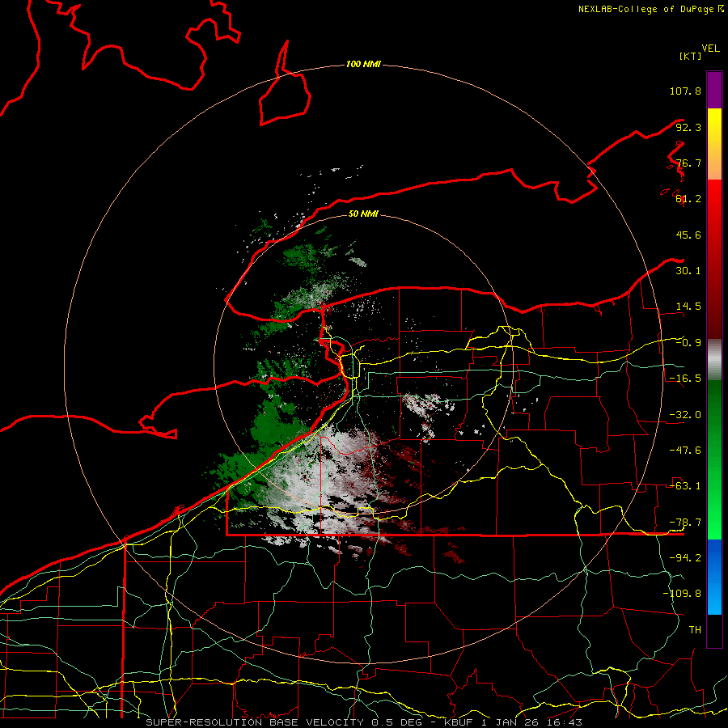Click the -47.6 scale value
The image size is (728, 728).
click(x=685, y=451)
